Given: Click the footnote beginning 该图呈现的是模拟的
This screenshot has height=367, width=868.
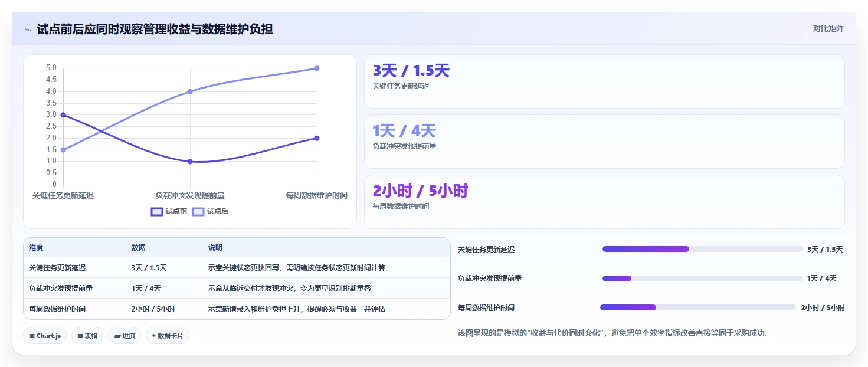Looking at the screenshot, I should pos(613,333).
